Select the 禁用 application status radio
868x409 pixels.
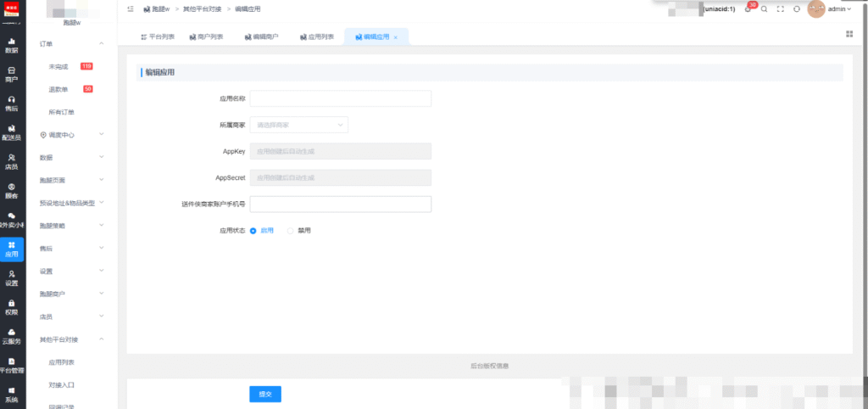pos(291,230)
